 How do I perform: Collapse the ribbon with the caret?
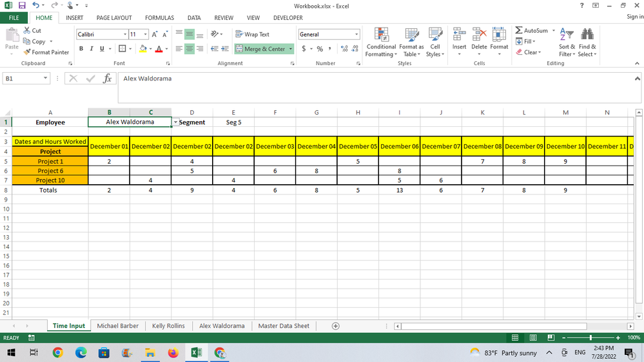tap(637, 63)
